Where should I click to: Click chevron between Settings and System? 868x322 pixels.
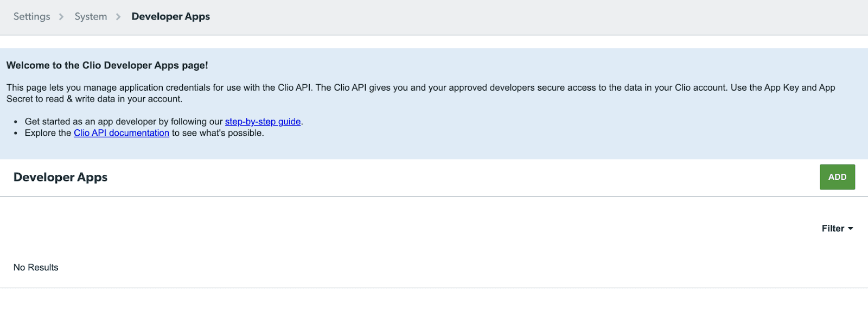click(61, 17)
